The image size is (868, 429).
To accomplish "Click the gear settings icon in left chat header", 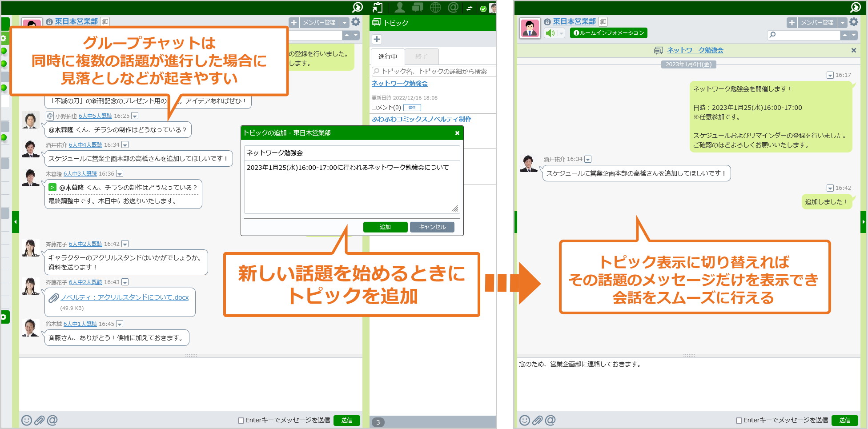I will [356, 22].
